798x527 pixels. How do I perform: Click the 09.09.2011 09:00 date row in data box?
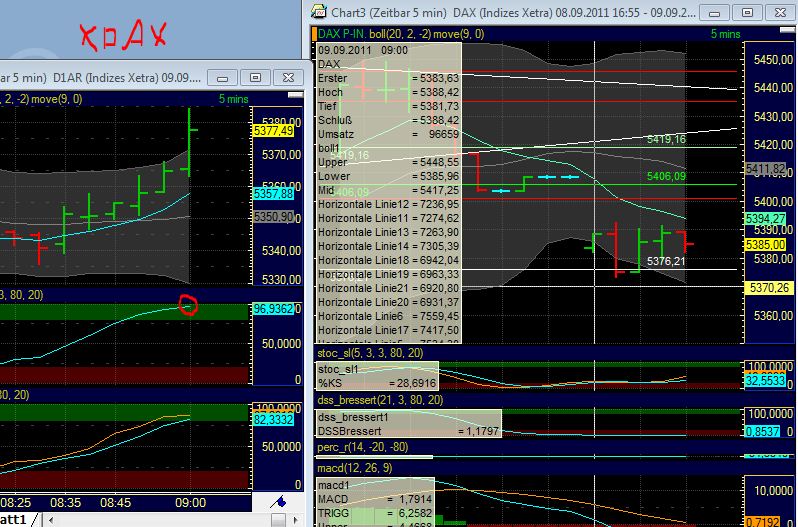(363, 50)
